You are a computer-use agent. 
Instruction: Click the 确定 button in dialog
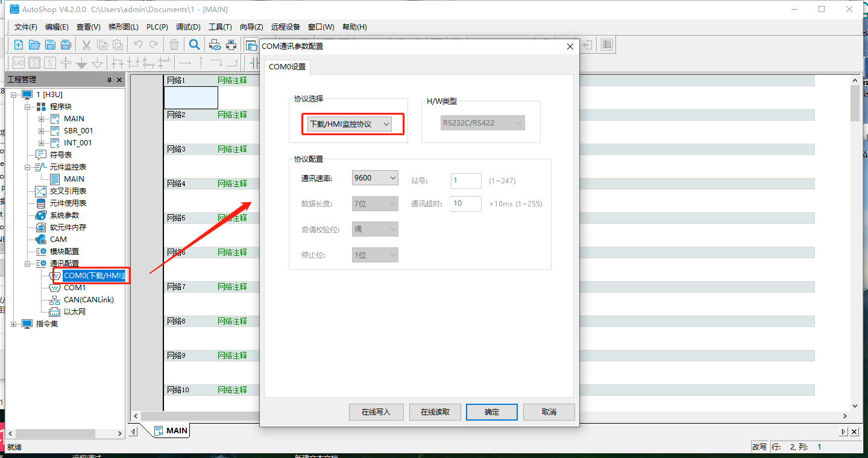[x=492, y=412]
